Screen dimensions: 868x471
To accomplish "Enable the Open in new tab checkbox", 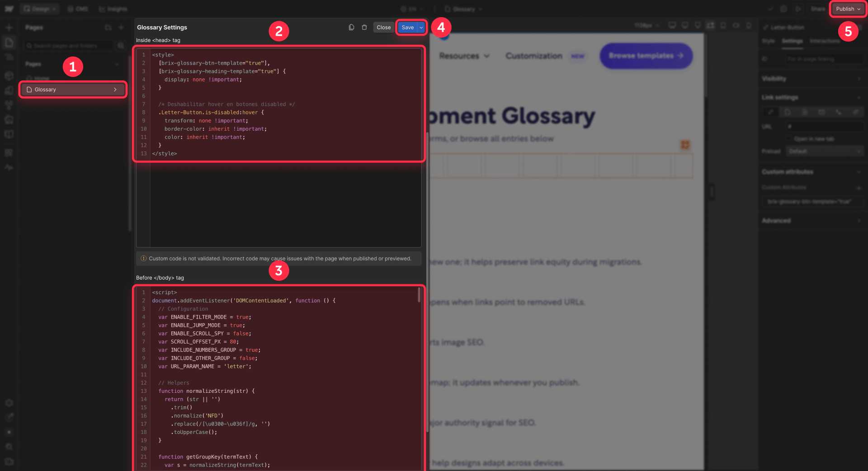I will click(789, 139).
